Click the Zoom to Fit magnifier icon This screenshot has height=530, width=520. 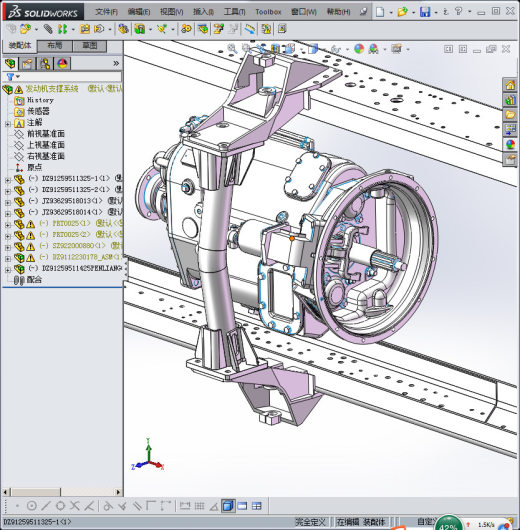tap(232, 49)
